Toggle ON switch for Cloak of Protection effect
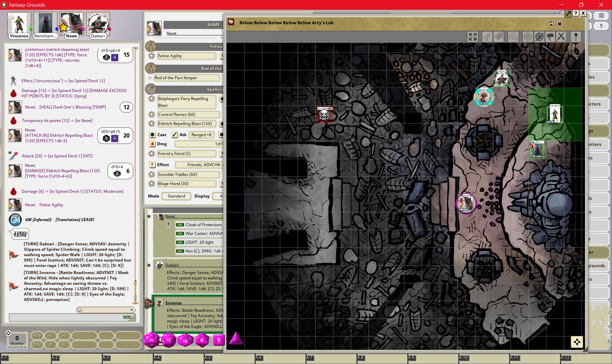 [180, 225]
